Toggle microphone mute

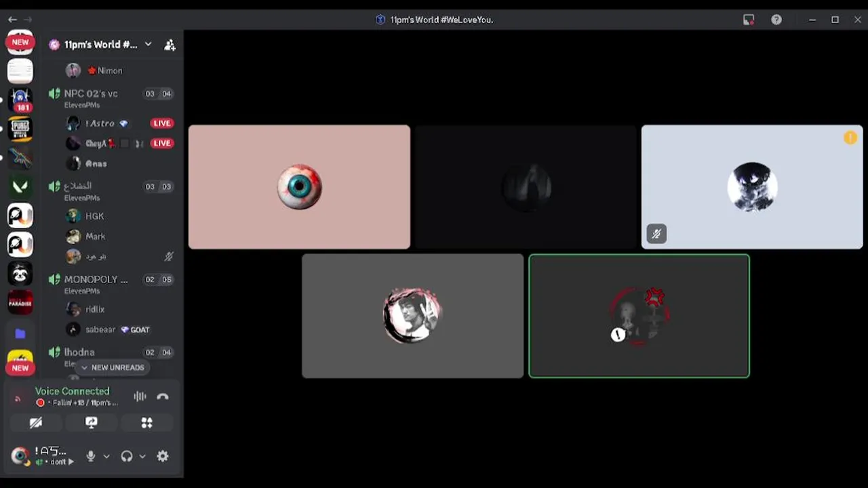[90, 456]
